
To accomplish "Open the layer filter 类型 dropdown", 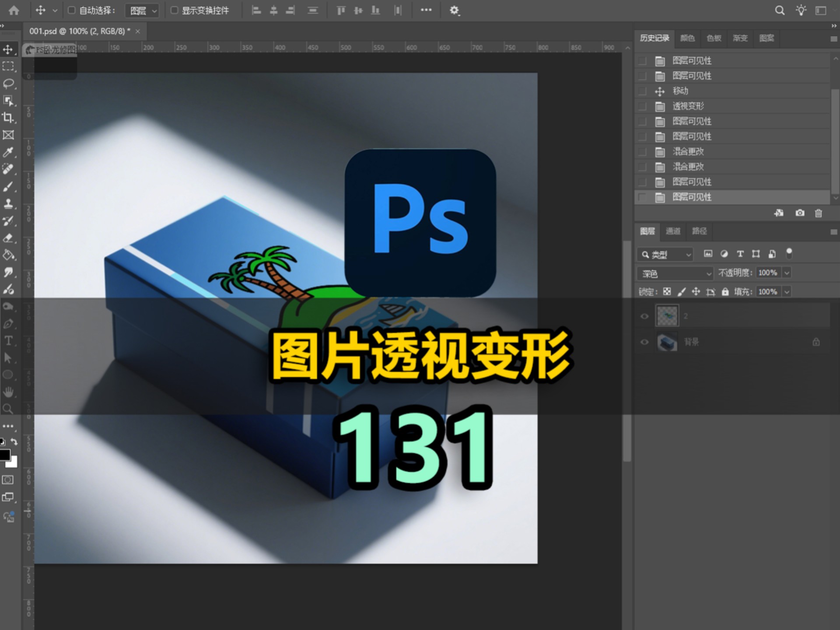I will pyautogui.click(x=665, y=255).
